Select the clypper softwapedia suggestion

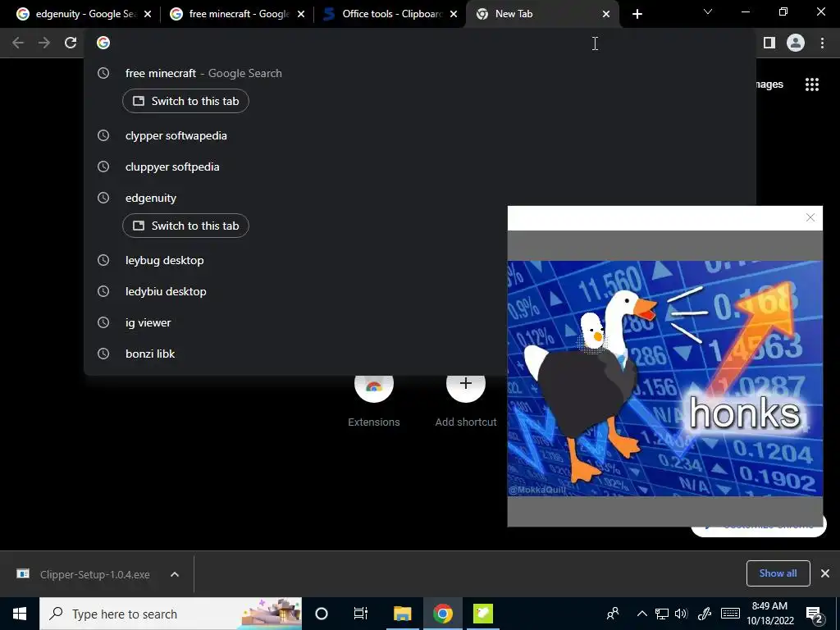click(x=420, y=135)
